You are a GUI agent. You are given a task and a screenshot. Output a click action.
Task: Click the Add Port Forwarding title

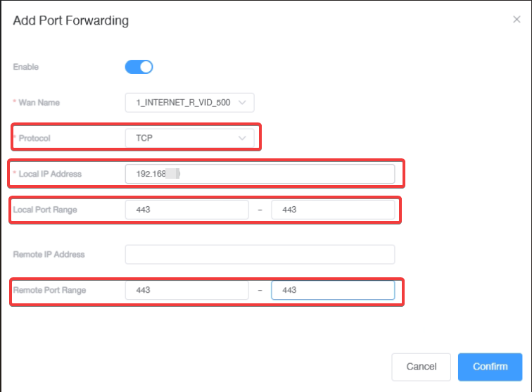(71, 20)
